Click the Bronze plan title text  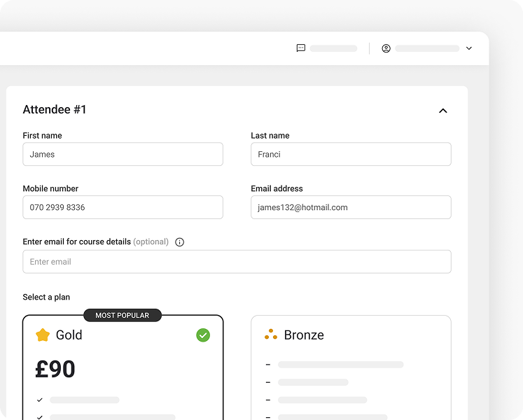click(304, 335)
